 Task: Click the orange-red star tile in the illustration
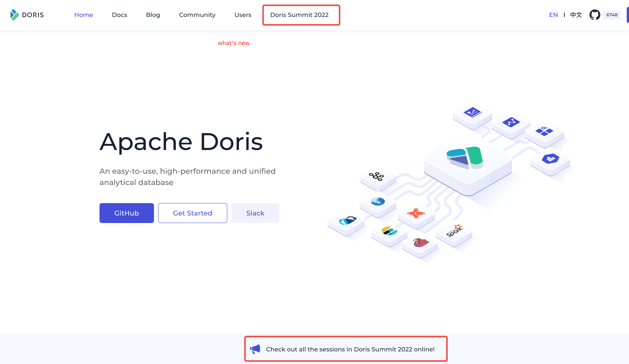pyautogui.click(x=416, y=213)
